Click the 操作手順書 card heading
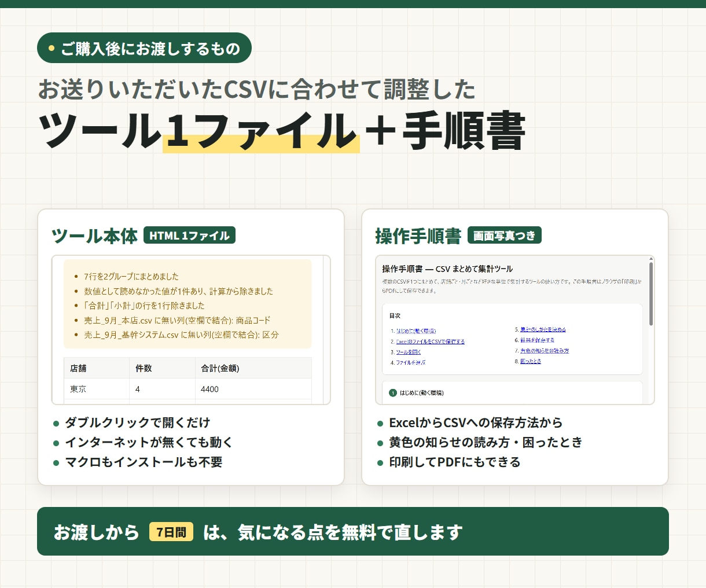Viewport: 706px width, 588px height. click(418, 236)
